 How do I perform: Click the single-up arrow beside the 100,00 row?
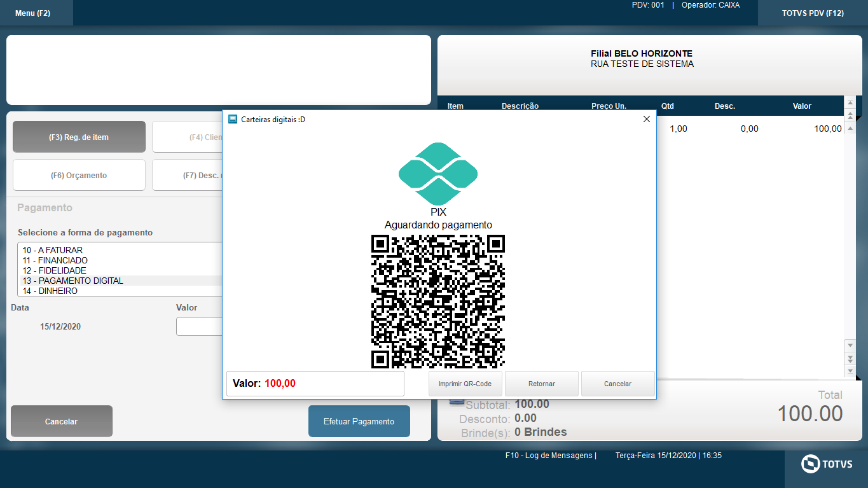click(850, 128)
